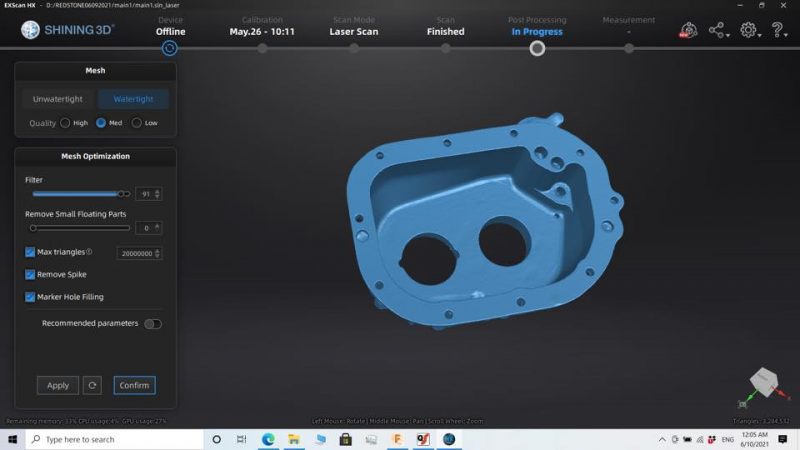Image resolution: width=800 pixels, height=450 pixels.
Task: Open the help question mark menu
Action: coord(779,30)
